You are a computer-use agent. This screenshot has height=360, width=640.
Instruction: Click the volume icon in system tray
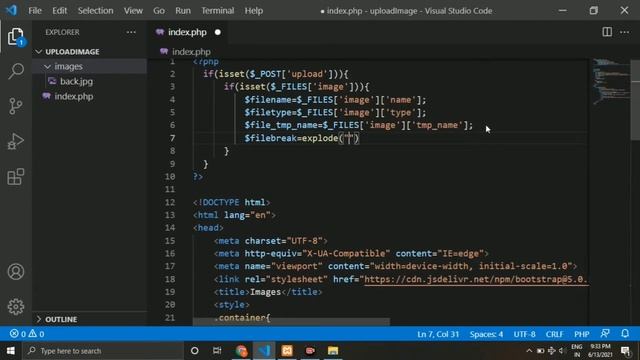tap(562, 351)
